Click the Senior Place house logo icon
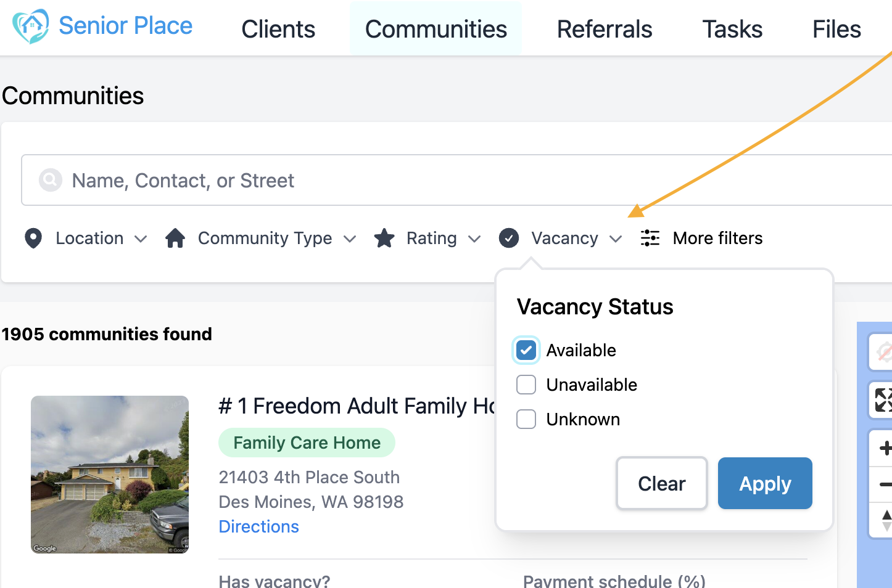 [31, 26]
